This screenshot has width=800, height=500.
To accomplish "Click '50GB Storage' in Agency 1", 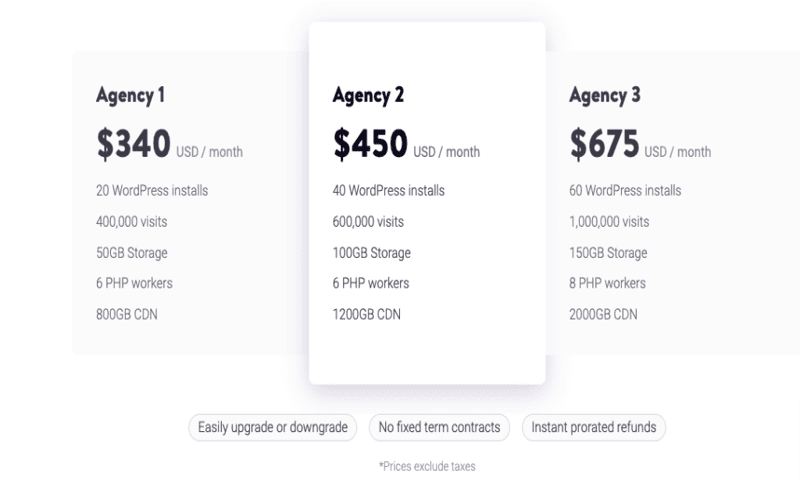I will point(132,253).
